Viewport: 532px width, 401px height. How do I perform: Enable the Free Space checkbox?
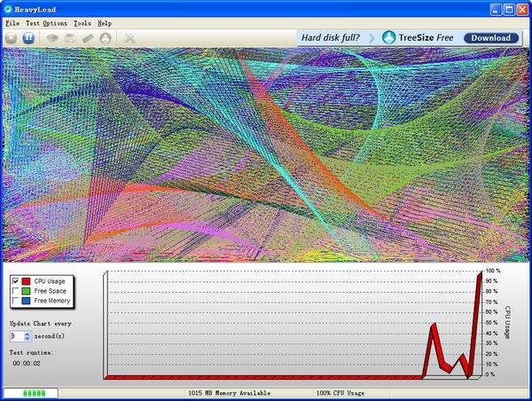[16, 291]
